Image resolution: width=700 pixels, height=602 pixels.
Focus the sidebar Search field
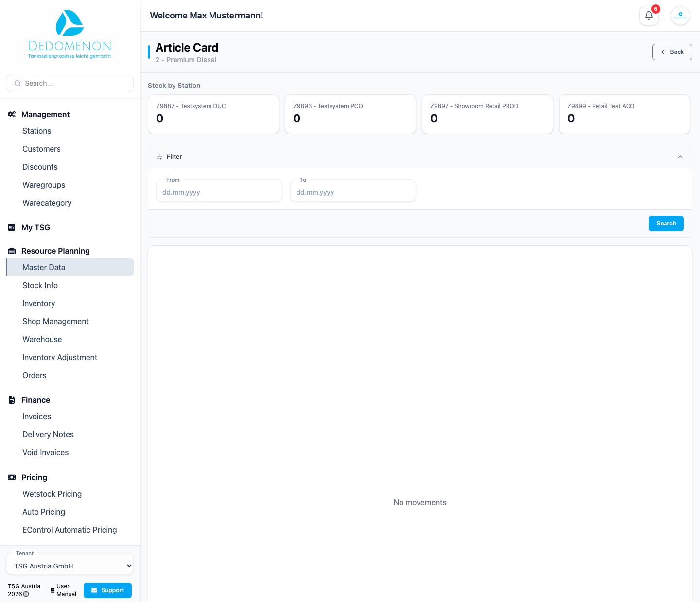pyautogui.click(x=70, y=83)
